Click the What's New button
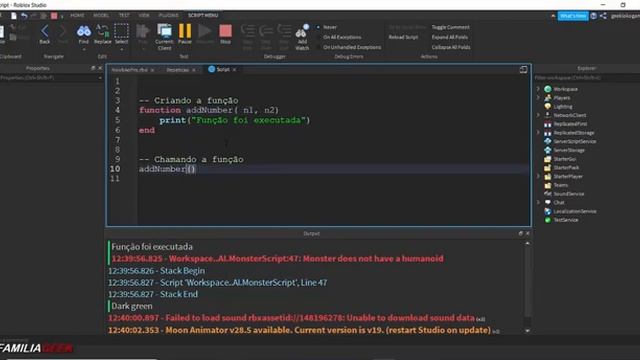 pyautogui.click(x=573, y=16)
